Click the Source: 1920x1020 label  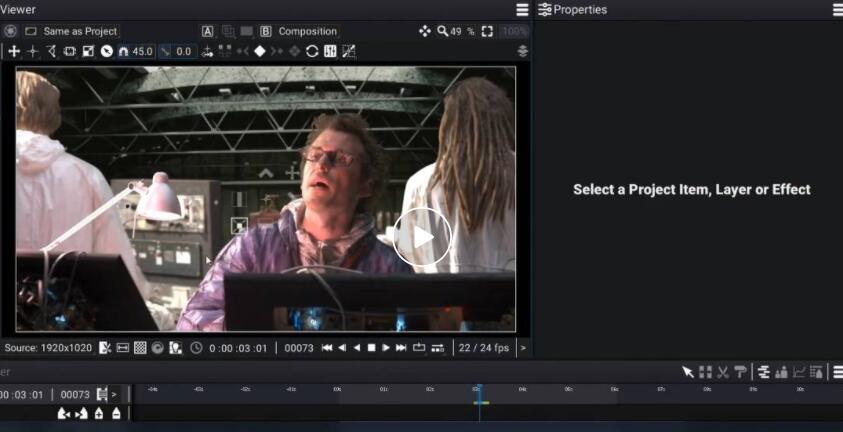coord(48,348)
